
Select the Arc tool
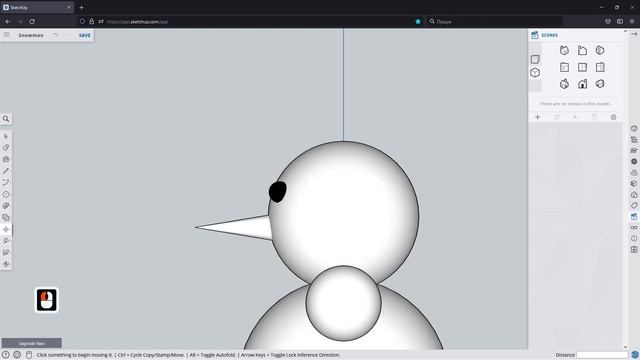click(6, 182)
